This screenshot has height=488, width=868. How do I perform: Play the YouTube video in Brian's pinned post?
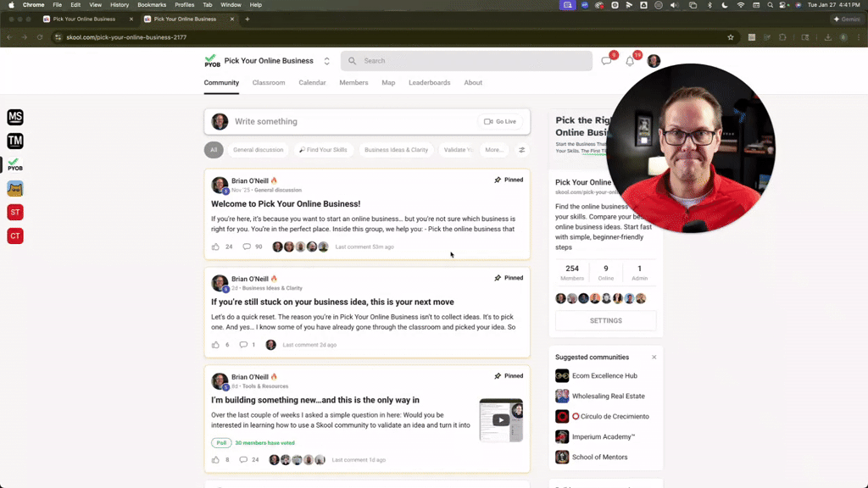pyautogui.click(x=501, y=418)
